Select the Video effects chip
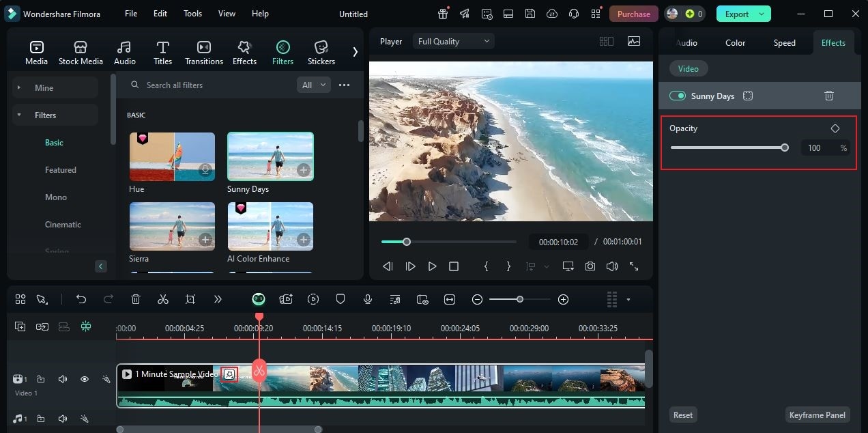The width and height of the screenshot is (868, 433). pyautogui.click(x=688, y=69)
